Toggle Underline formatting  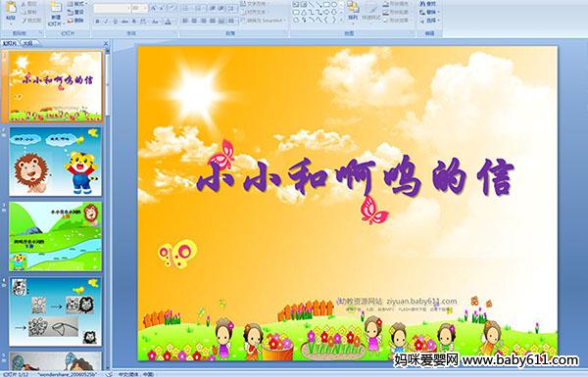click(115, 22)
